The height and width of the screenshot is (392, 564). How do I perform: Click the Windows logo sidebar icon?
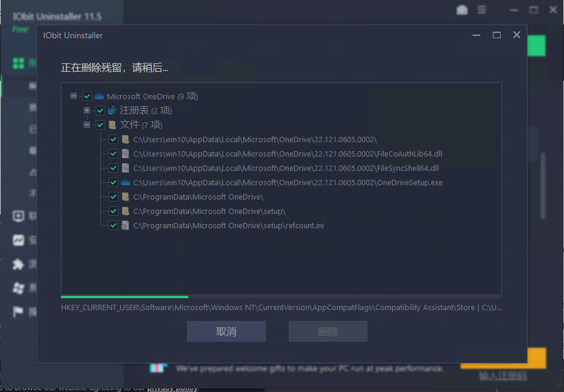(19, 288)
